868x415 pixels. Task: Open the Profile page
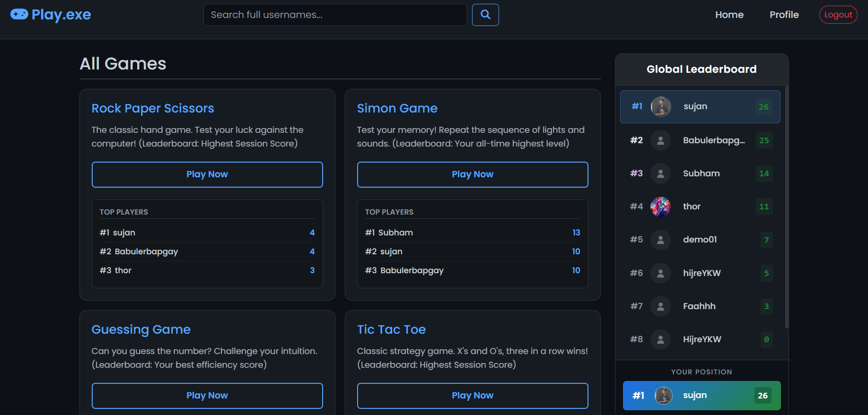(x=784, y=15)
